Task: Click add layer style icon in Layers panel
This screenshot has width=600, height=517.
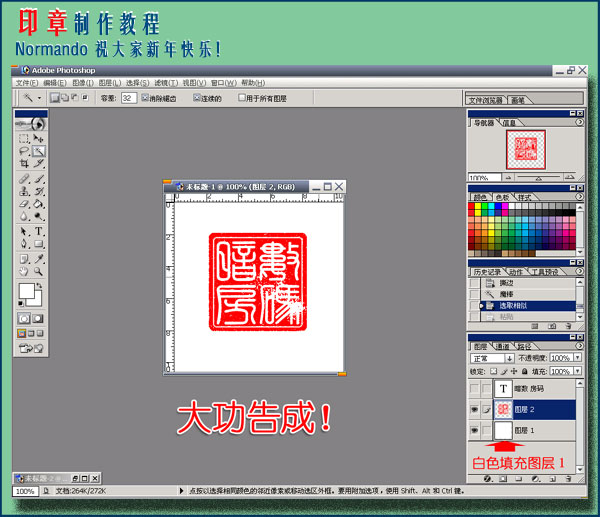Action: coord(487,479)
